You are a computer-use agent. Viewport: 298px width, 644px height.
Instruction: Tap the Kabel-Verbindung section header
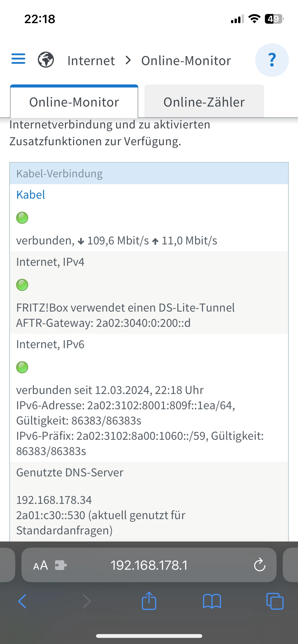click(149, 174)
